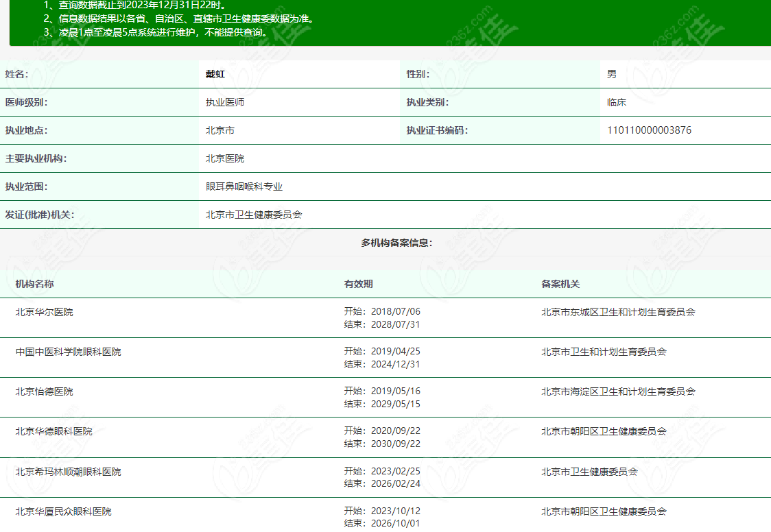Image resolution: width=771 pixels, height=532 pixels.
Task: Click 北京市卫生健康委员会 issuing authority value
Action: 254,215
